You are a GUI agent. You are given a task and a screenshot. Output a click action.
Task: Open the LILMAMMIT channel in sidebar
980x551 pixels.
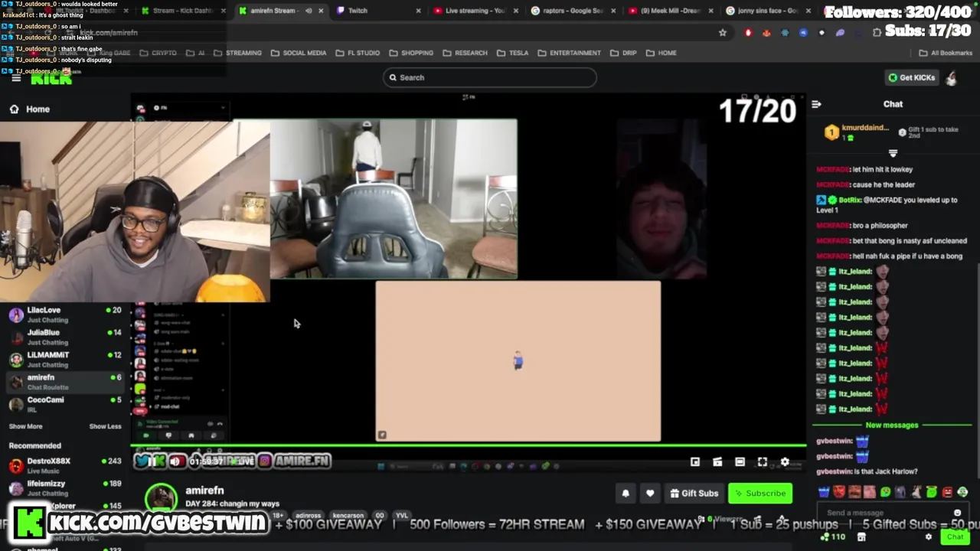65,359
